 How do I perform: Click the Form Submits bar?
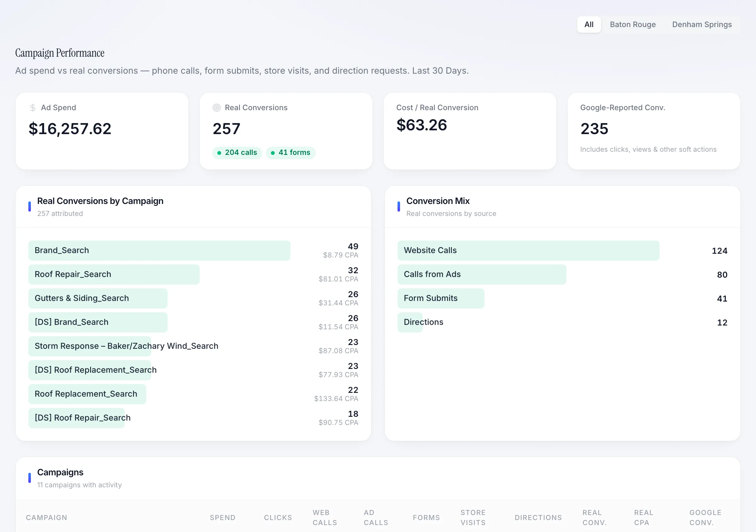[x=441, y=298]
